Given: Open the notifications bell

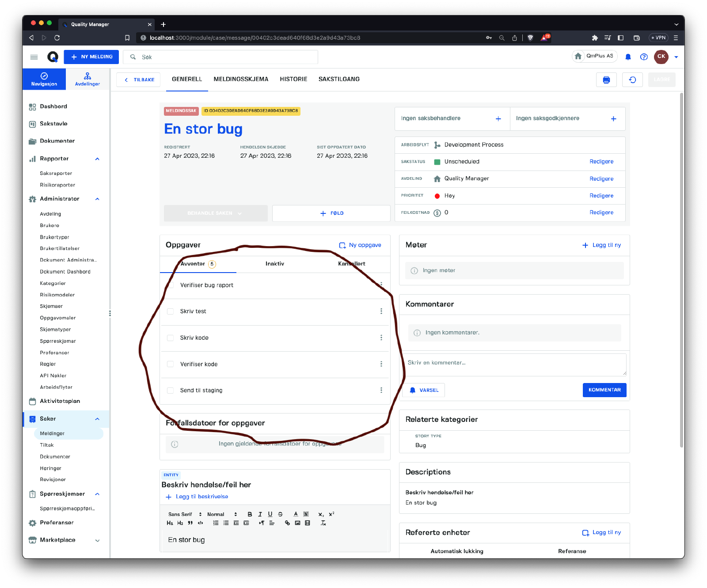Looking at the screenshot, I should point(628,57).
